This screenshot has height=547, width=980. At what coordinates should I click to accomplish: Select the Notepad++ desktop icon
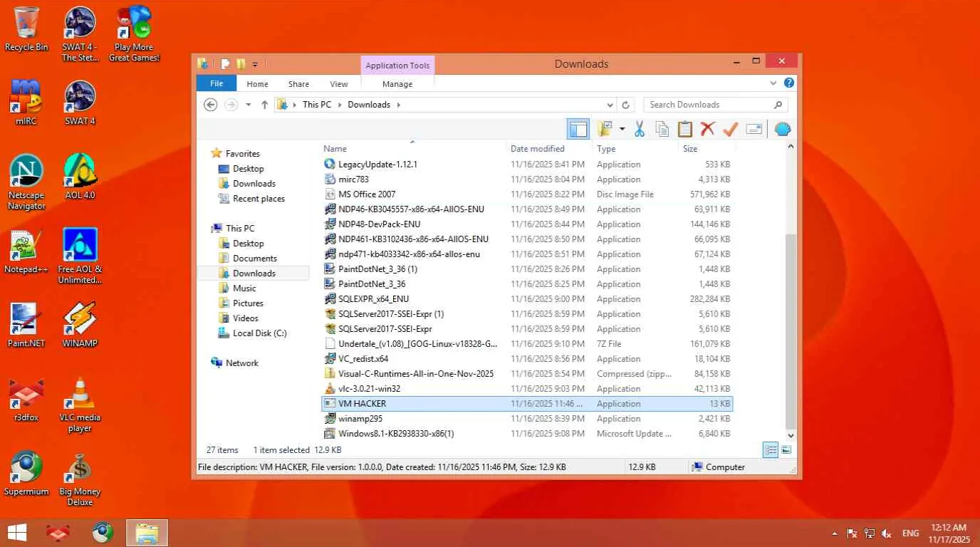pos(26,251)
